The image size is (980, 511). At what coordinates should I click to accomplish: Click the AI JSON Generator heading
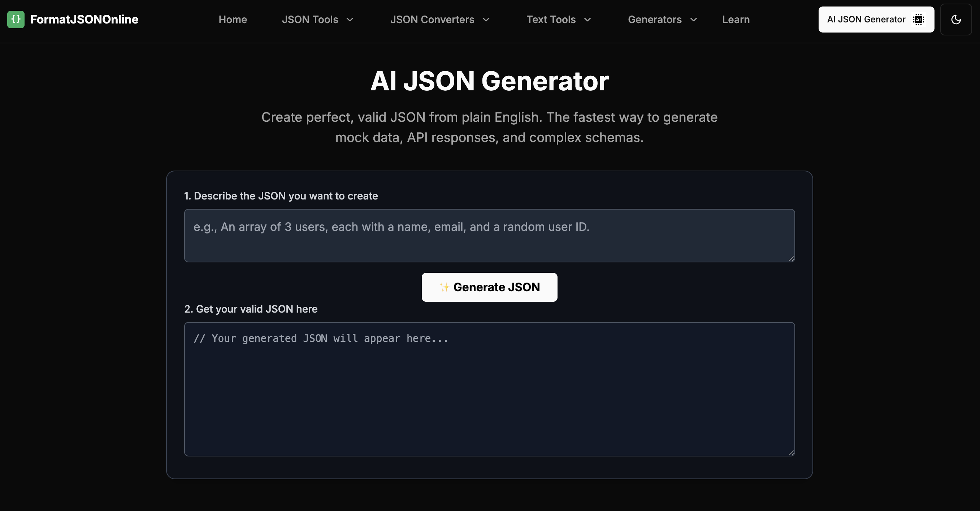pyautogui.click(x=490, y=81)
